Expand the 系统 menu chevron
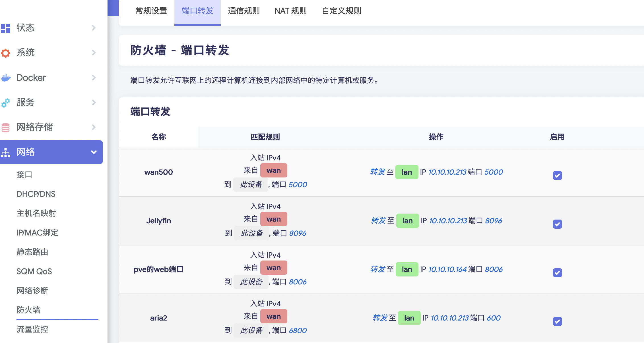The image size is (644, 343). (x=94, y=53)
